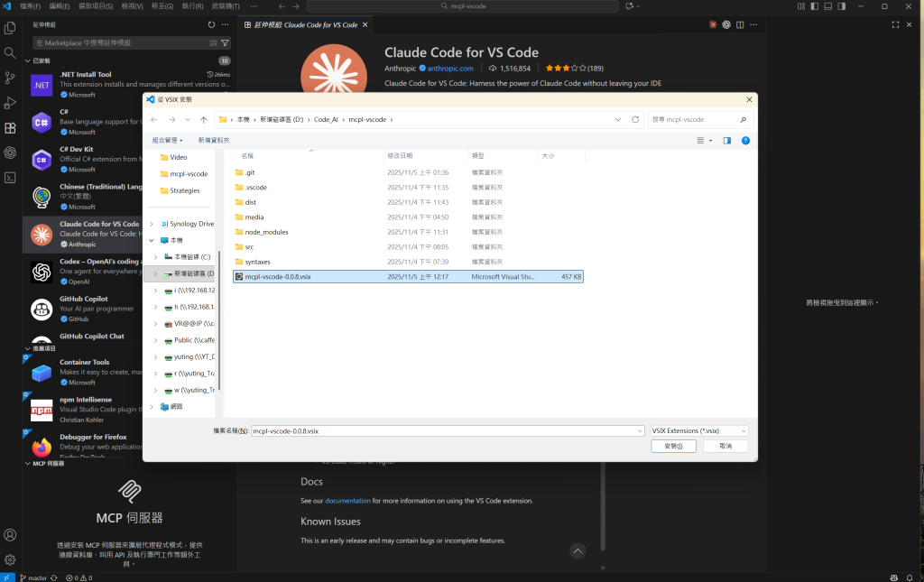
Task: Toggle the primary side bar layout icon
Action: point(815,6)
